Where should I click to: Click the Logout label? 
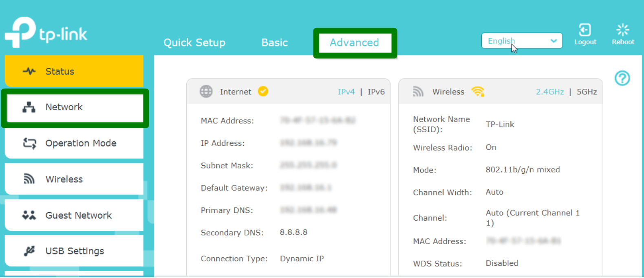(x=585, y=42)
